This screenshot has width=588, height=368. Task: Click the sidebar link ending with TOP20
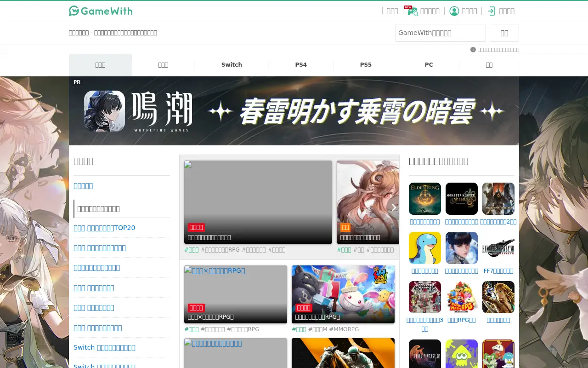104,228
